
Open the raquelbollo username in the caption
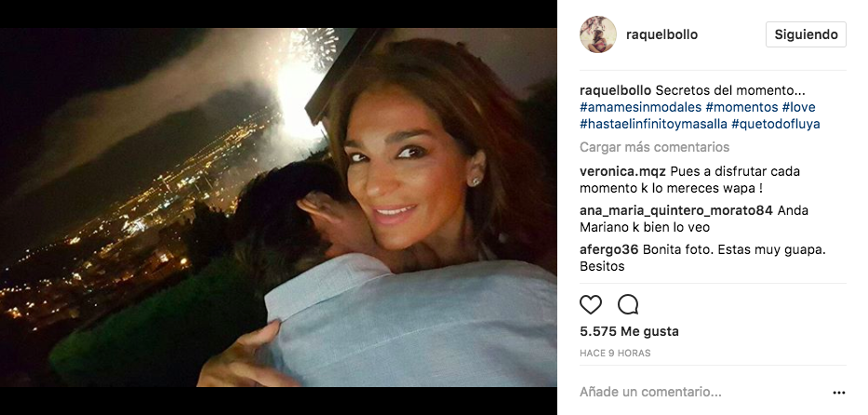point(615,91)
